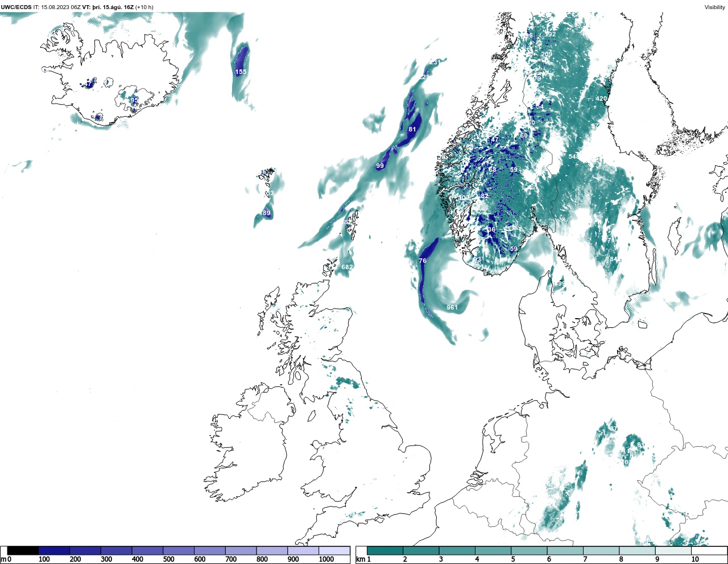Select the dark teal 1–2 km legend swatch
The height and width of the screenshot is (564, 728).
(x=385, y=550)
